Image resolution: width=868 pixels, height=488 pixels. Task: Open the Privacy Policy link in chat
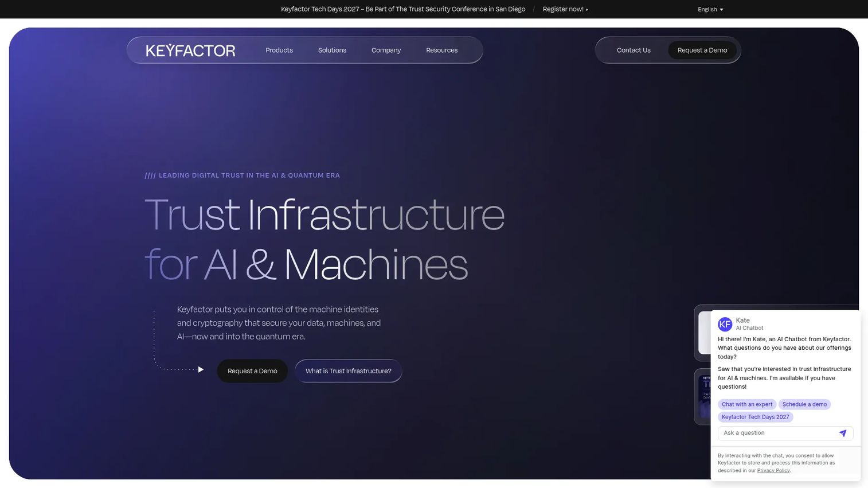(773, 470)
